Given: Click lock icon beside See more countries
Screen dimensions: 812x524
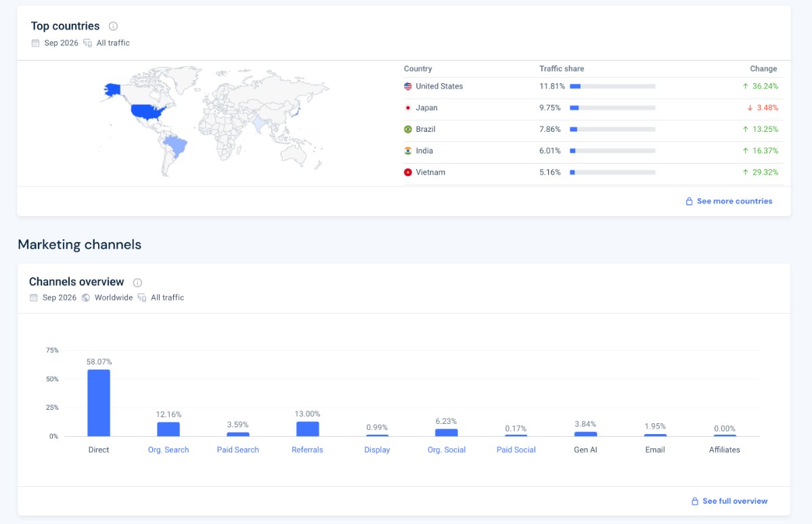Looking at the screenshot, I should 690,201.
